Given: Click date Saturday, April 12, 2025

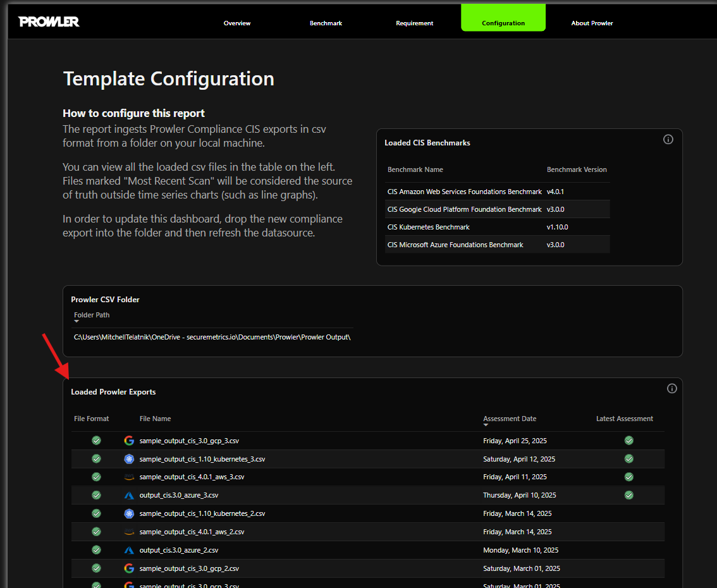Looking at the screenshot, I should [519, 459].
